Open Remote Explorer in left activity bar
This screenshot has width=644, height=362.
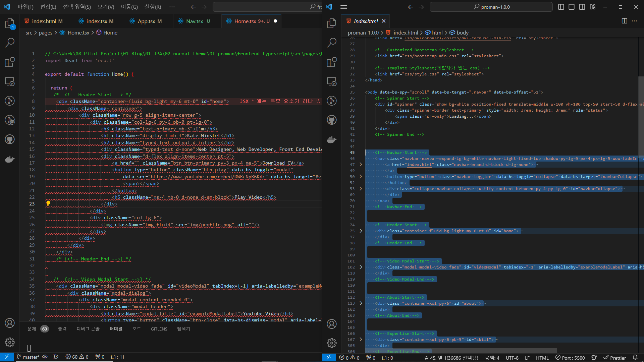(10, 81)
